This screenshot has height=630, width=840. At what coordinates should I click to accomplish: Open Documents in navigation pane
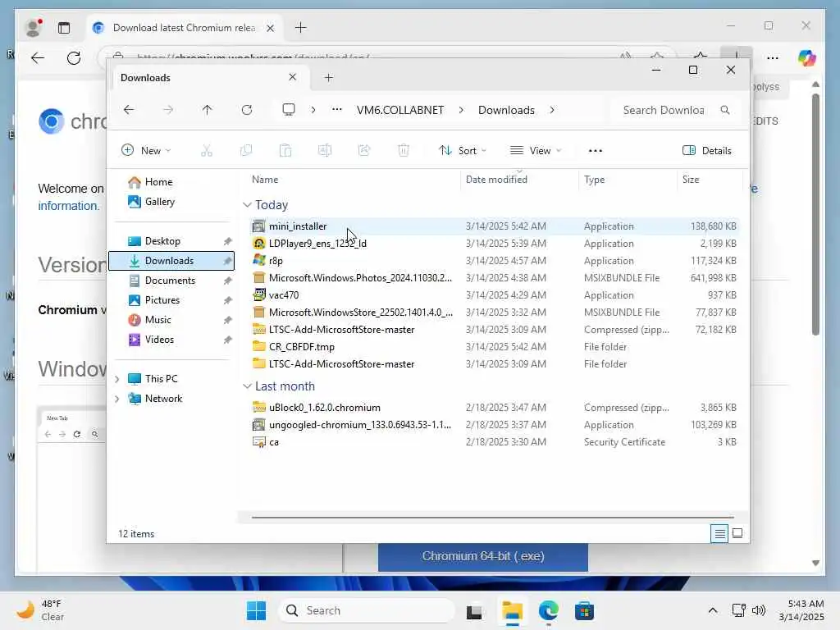[171, 281]
